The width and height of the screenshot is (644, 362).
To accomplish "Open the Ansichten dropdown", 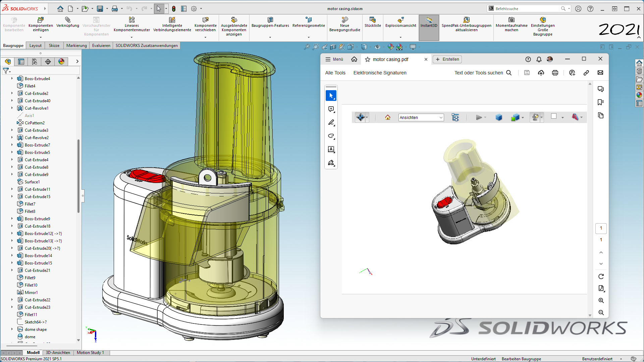I will (421, 117).
